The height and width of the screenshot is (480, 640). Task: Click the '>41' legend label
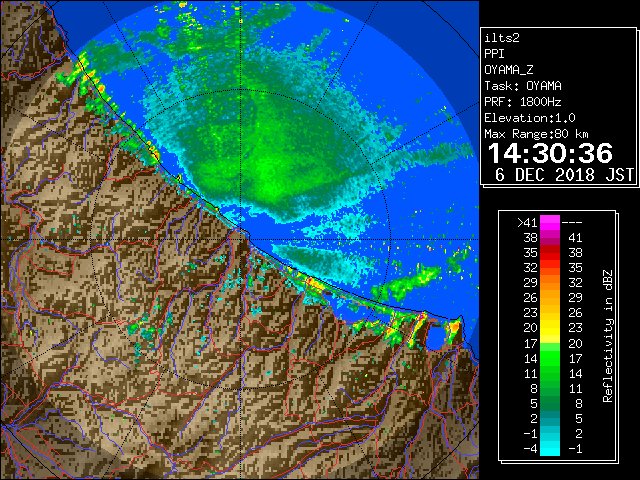pos(527,223)
